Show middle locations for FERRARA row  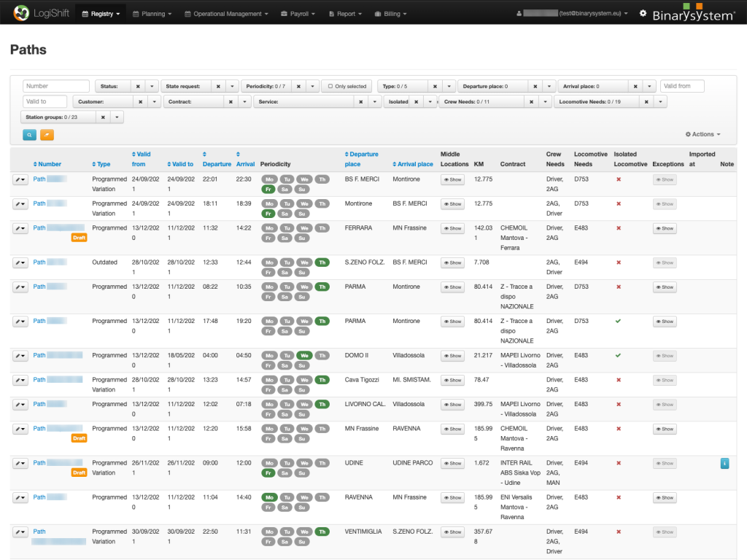[452, 228]
